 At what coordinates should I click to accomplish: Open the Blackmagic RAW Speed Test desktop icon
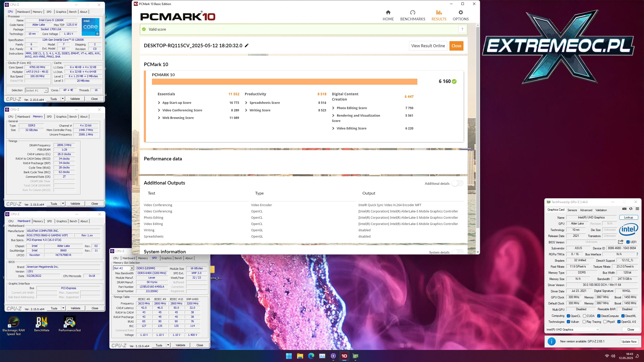click(14, 326)
